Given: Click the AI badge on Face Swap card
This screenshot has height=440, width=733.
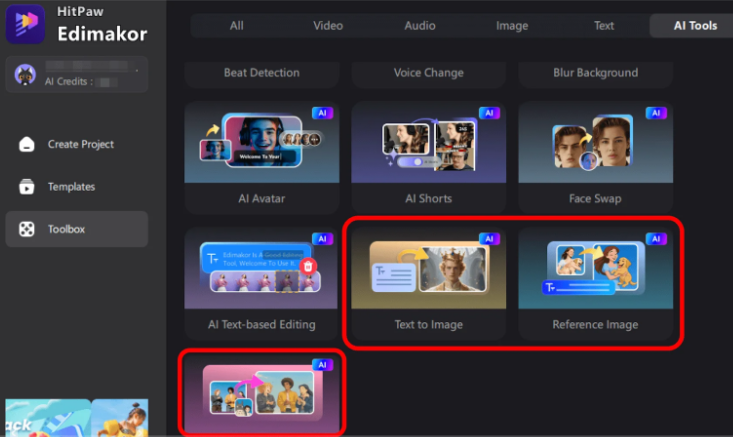Looking at the screenshot, I should [657, 113].
